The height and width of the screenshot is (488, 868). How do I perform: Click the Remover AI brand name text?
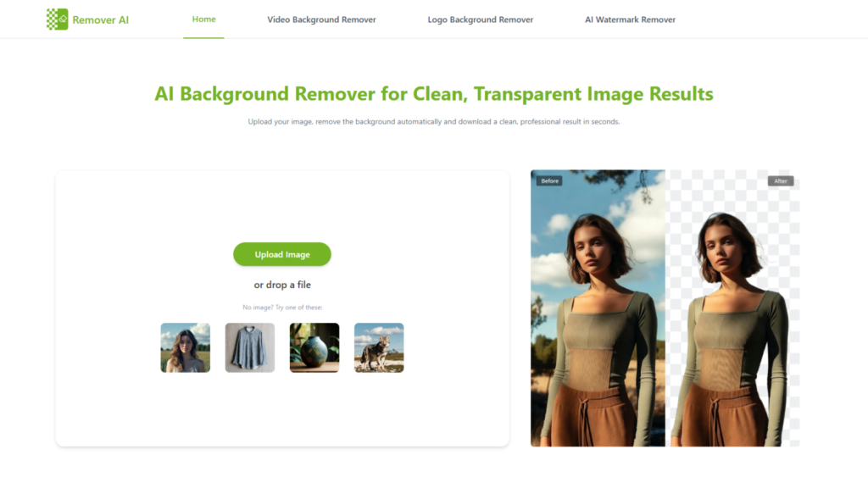click(x=101, y=19)
